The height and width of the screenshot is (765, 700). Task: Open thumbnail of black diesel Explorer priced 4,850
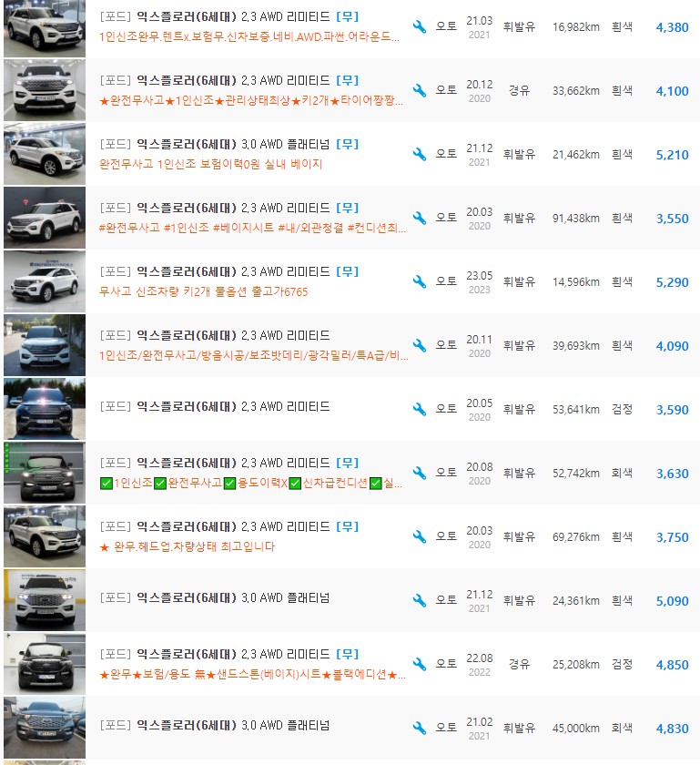tap(45, 664)
